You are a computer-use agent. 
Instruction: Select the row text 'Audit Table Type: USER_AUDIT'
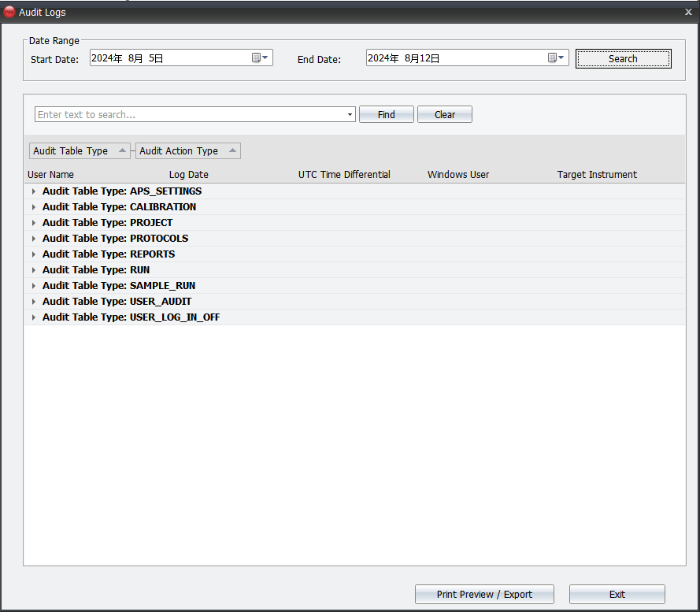[x=117, y=302]
